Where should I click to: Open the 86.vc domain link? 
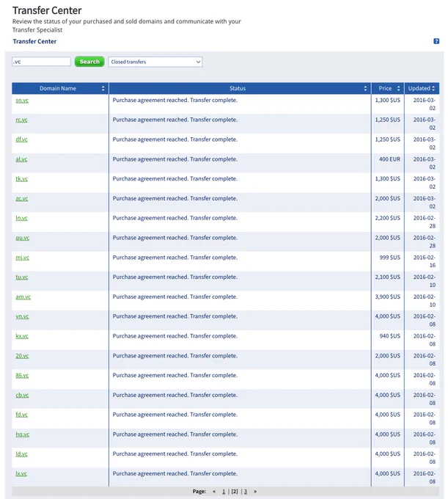[x=22, y=376]
